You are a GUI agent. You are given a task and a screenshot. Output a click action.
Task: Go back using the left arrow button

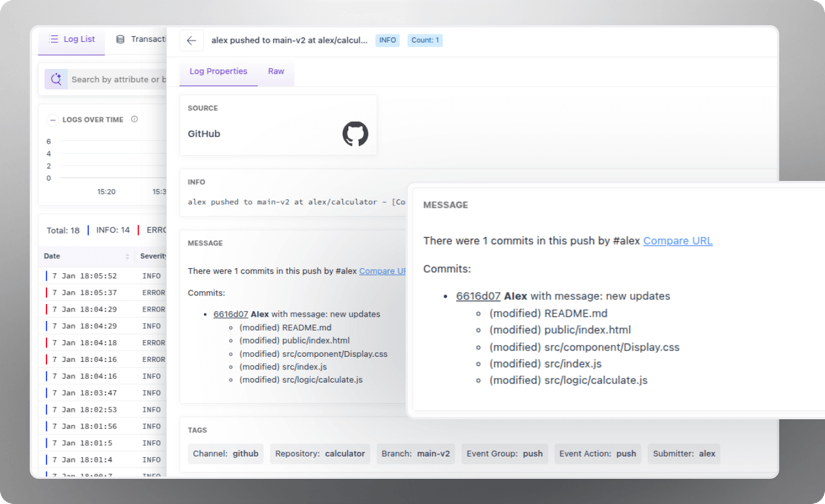click(x=191, y=41)
